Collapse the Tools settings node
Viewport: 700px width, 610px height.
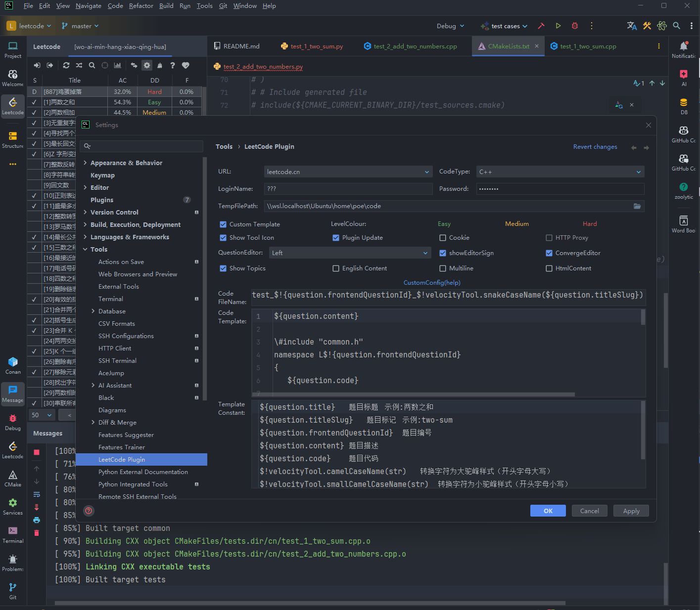pyautogui.click(x=85, y=250)
